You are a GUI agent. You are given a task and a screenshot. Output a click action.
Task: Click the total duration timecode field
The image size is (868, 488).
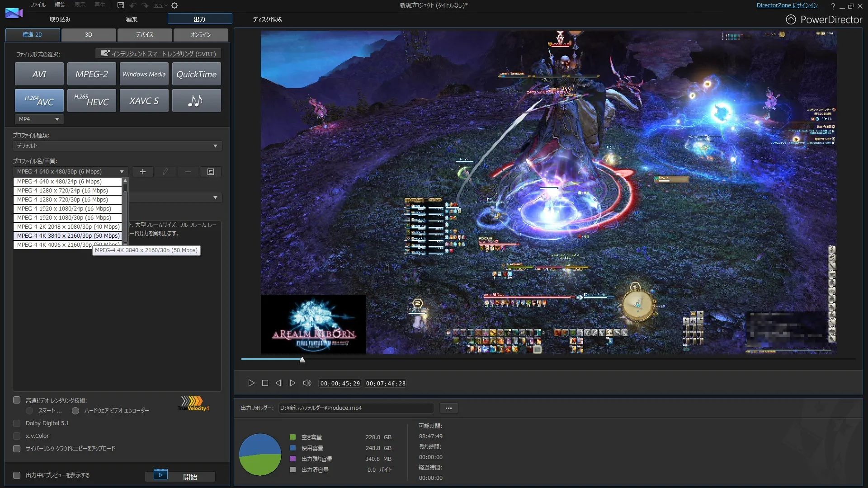386,384
